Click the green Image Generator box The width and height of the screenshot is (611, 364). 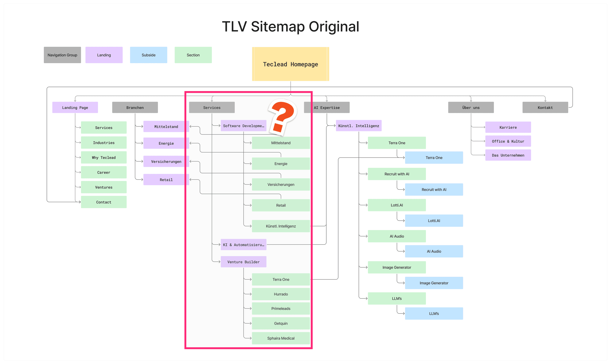coord(397,267)
